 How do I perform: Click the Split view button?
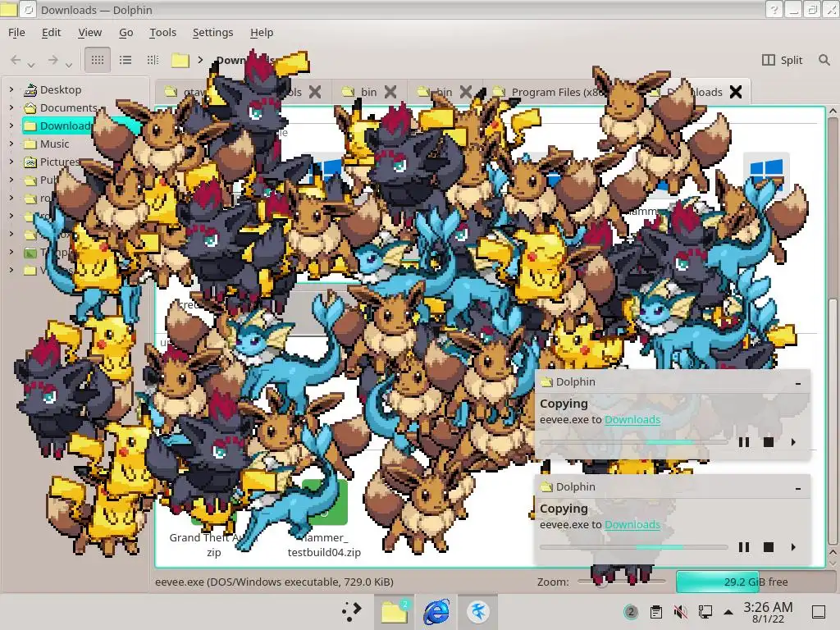782,60
